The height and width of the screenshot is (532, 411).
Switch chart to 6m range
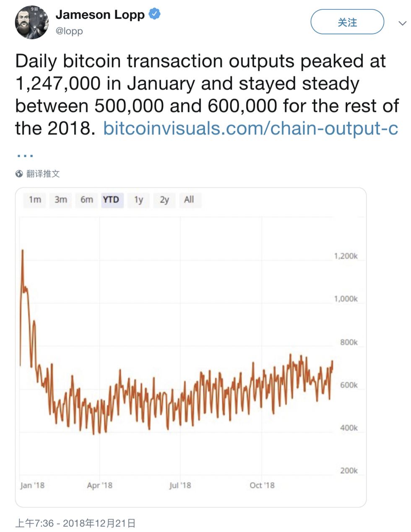point(86,200)
